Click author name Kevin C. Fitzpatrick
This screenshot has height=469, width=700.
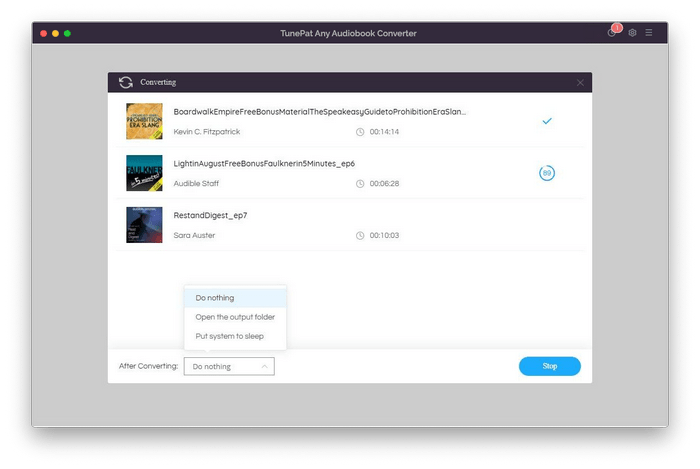(207, 132)
